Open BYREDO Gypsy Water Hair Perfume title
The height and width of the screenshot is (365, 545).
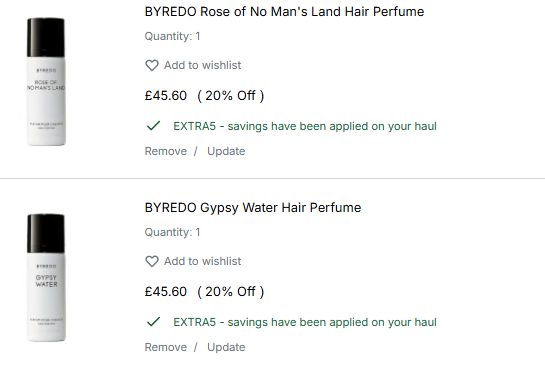253,208
